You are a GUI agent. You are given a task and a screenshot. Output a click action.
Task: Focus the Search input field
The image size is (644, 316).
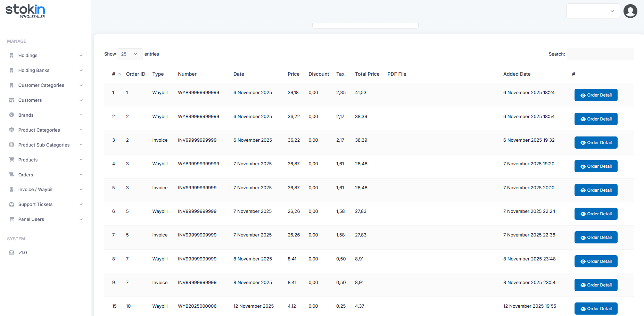pyautogui.click(x=601, y=54)
